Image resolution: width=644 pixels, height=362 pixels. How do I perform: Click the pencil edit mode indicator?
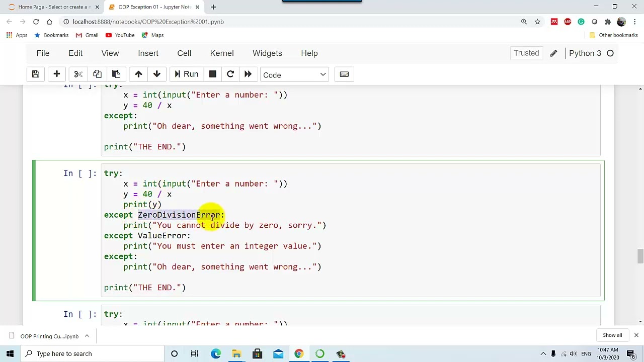(x=553, y=53)
